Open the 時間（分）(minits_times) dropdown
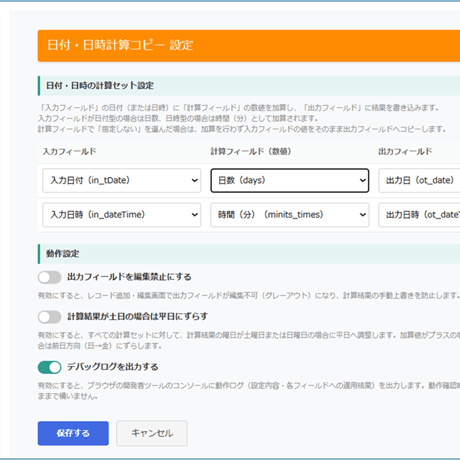This screenshot has width=460, height=460. (290, 215)
